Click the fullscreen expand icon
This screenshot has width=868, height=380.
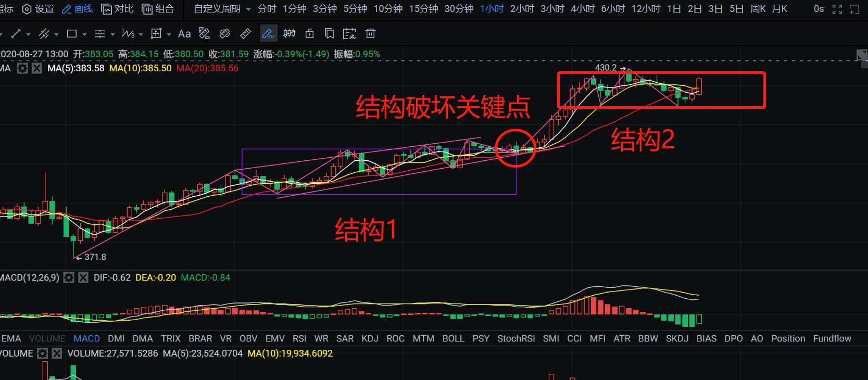pos(837,9)
